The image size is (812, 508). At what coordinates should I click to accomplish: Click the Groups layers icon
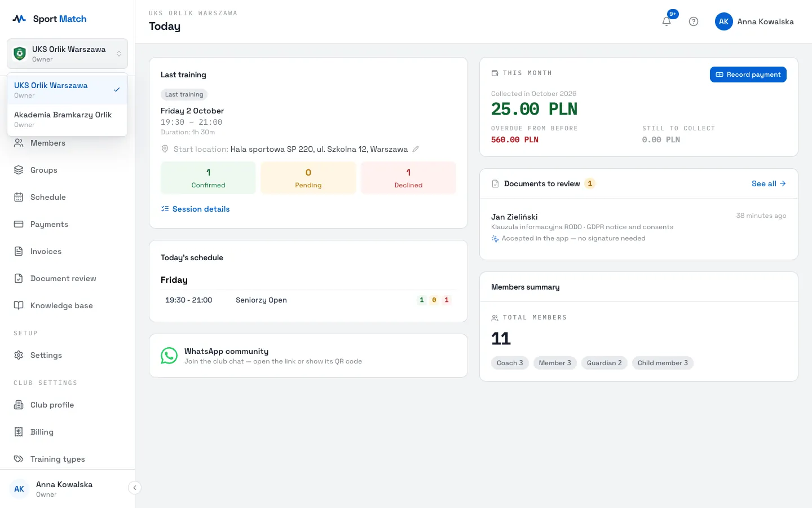tap(19, 170)
